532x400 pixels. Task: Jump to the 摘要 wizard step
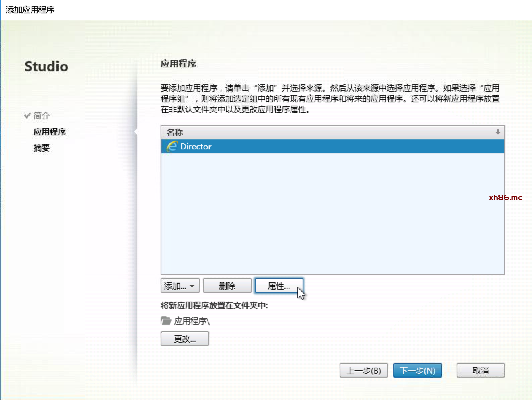tap(42, 148)
